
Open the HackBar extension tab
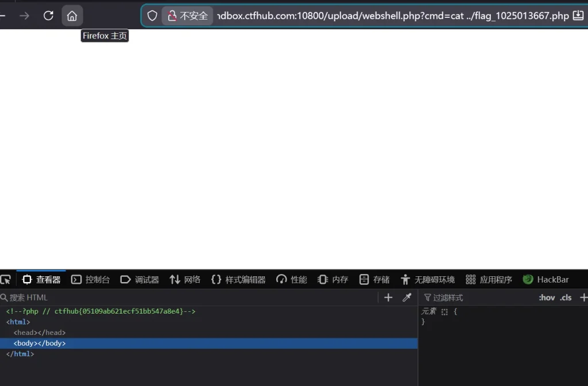pyautogui.click(x=546, y=280)
